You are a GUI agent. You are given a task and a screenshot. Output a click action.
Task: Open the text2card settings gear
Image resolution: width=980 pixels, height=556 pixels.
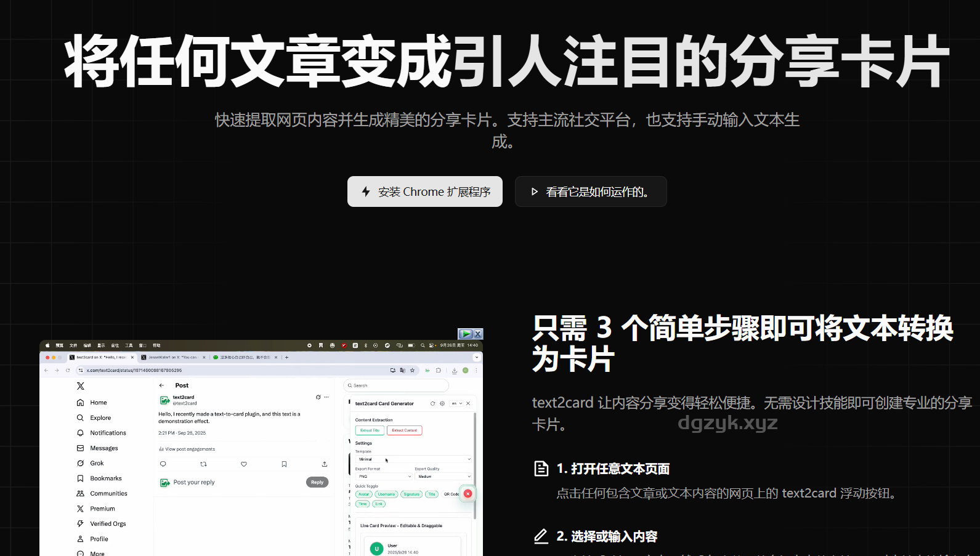[x=442, y=404]
